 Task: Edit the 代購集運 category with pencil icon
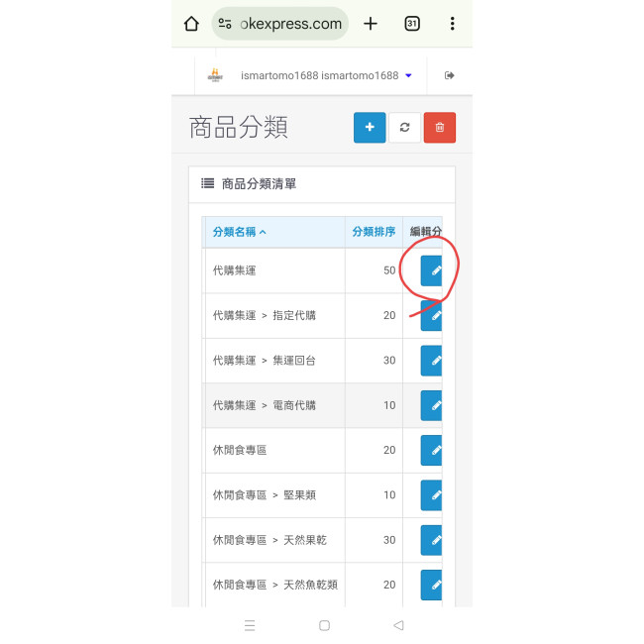pos(433,270)
